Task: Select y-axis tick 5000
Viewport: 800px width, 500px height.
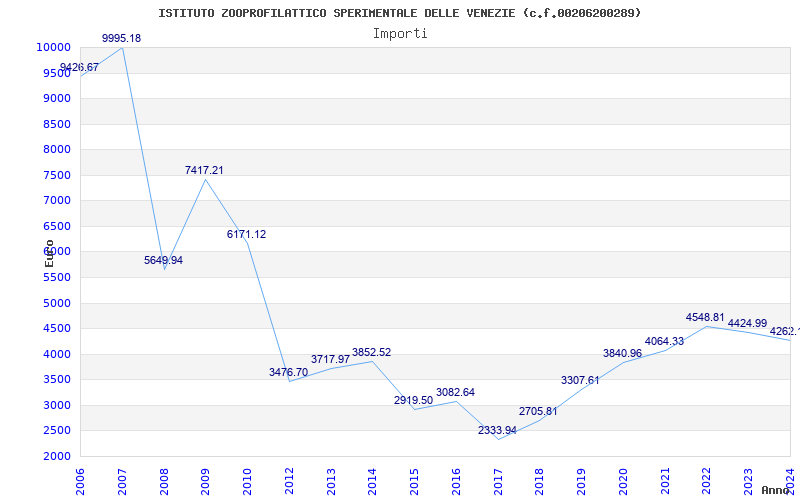Action: [56, 303]
